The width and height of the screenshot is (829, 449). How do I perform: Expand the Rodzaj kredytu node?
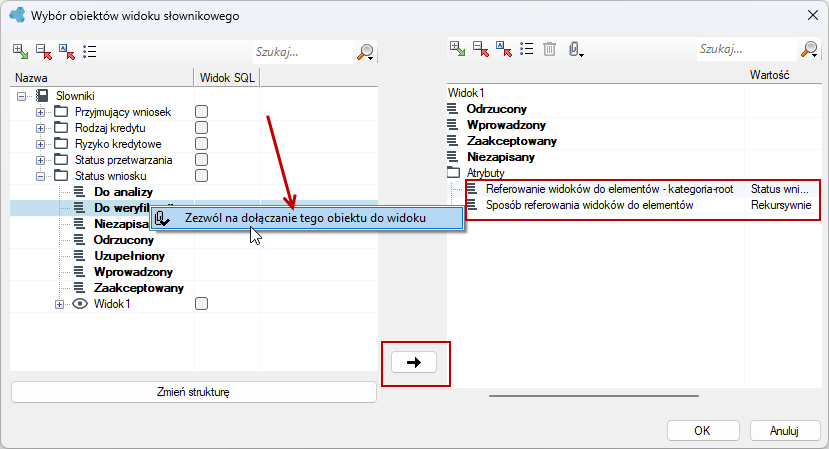[40, 128]
